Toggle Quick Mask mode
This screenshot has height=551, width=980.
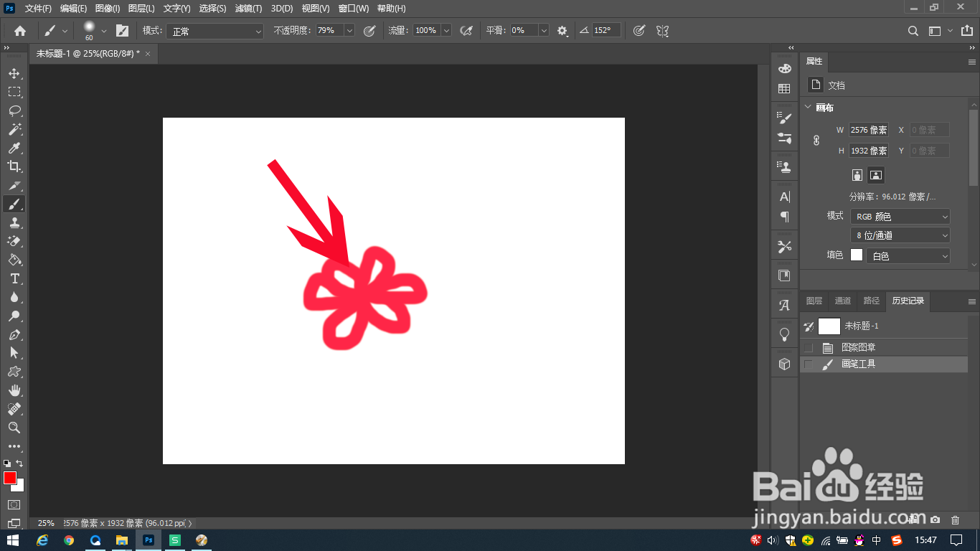tap(14, 505)
